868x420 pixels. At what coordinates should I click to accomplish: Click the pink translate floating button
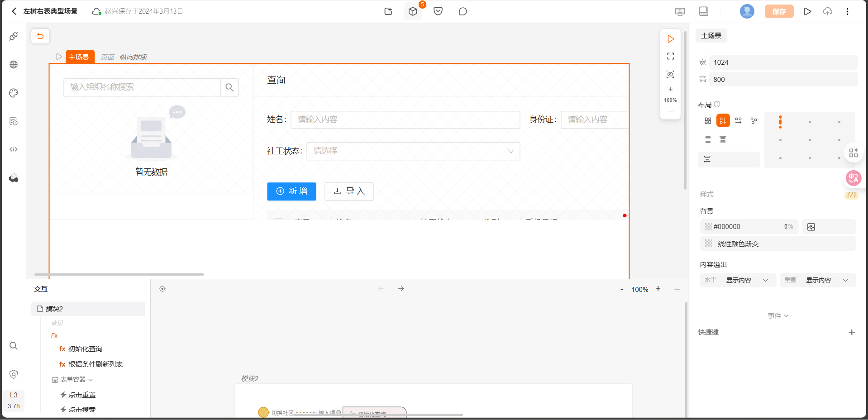(854, 178)
